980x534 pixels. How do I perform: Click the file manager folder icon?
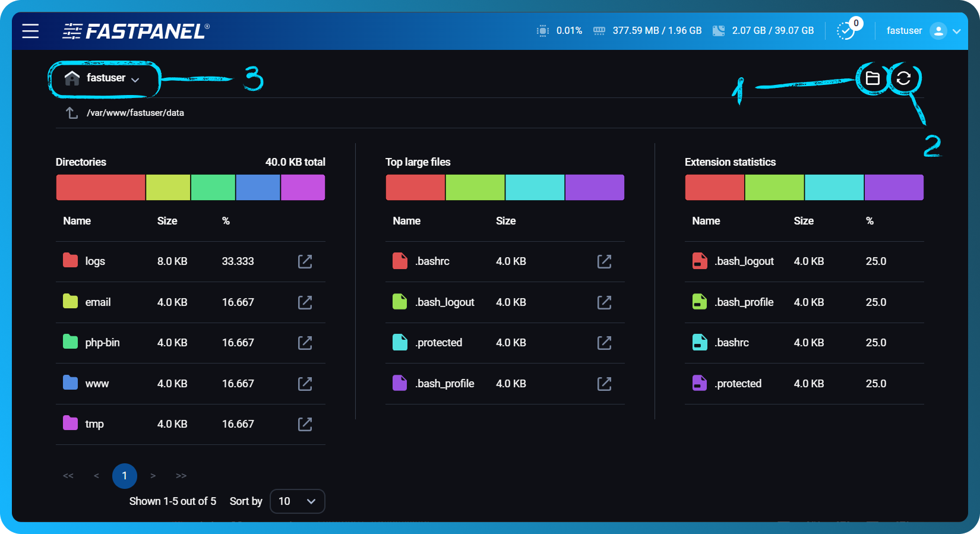(872, 78)
